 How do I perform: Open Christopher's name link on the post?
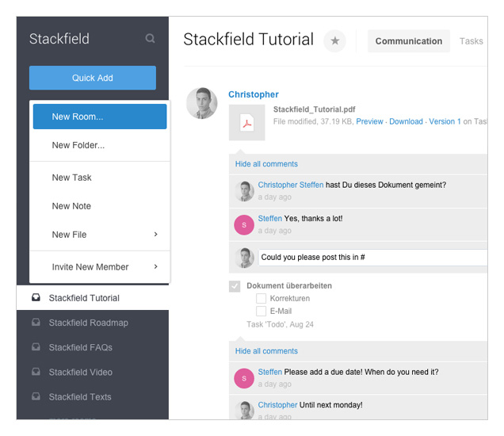(254, 94)
